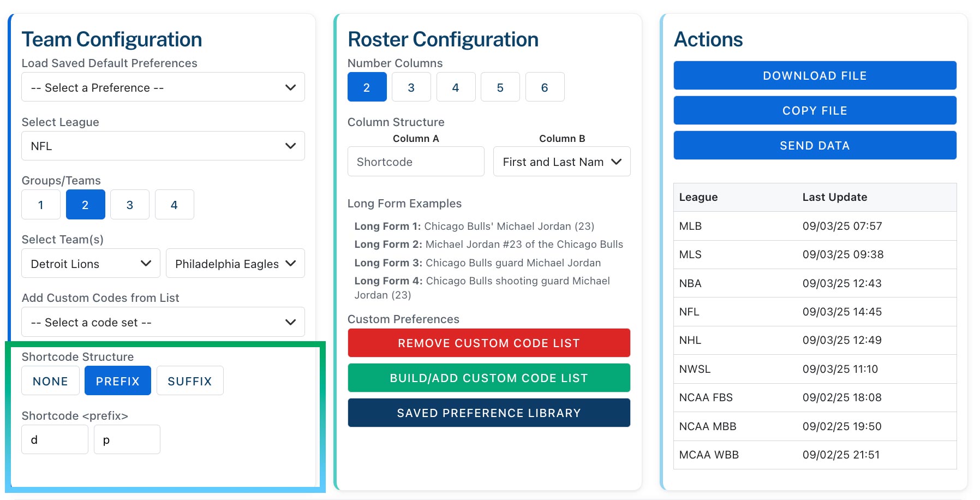Click REMOVE CUSTOM CODE LIST
Screen dimensions: 980x500
point(488,343)
